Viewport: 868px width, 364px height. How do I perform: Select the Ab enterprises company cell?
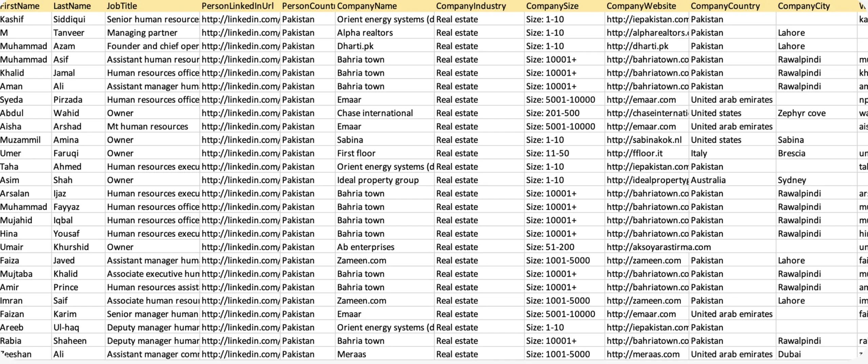(x=384, y=247)
